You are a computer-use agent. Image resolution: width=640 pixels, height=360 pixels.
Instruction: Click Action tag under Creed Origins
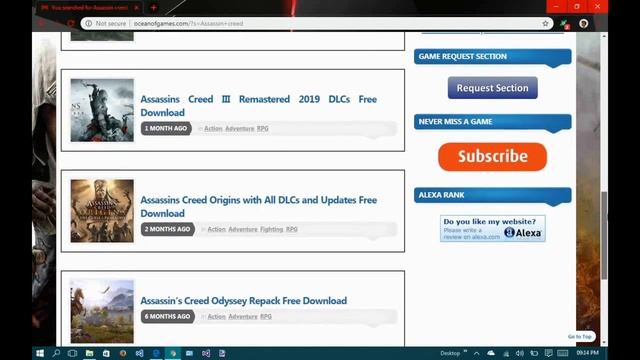(x=216, y=229)
